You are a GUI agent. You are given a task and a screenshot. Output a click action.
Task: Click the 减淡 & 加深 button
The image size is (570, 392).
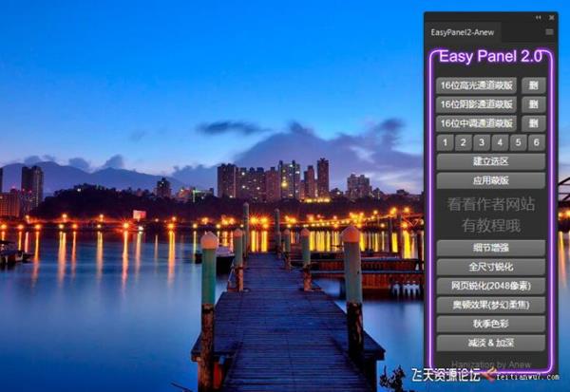pos(490,343)
